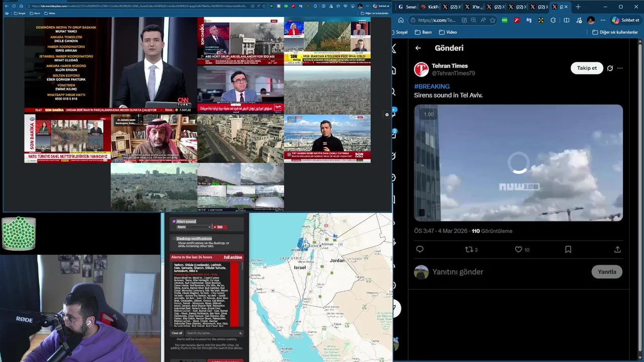
Task: Open the Sosyal bookmarks folder in right browser
Action: pos(399,32)
